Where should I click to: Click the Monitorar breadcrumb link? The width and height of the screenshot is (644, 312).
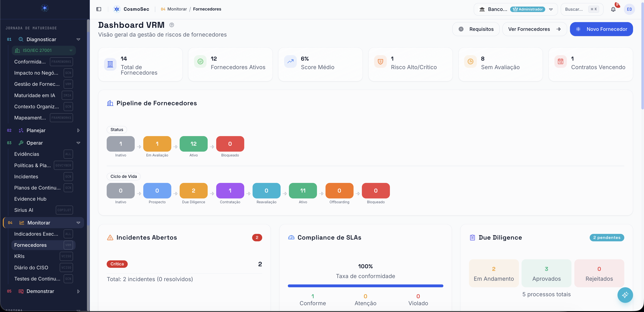(177, 9)
